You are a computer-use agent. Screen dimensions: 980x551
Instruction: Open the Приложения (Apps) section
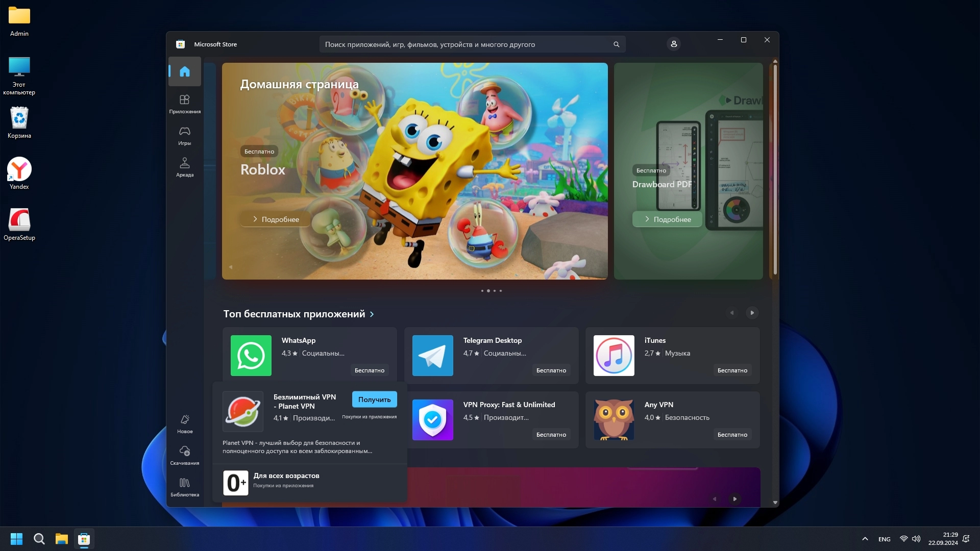[x=184, y=104]
